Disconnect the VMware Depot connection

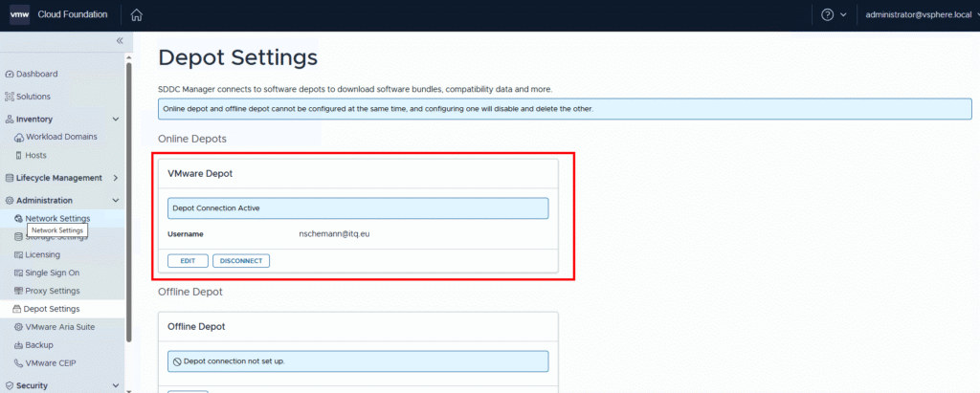coord(241,260)
